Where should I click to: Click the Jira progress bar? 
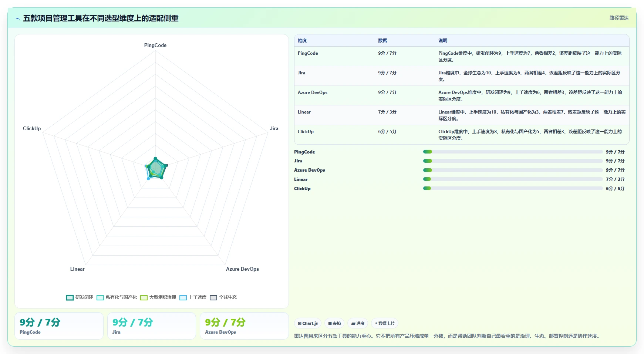tap(513, 161)
